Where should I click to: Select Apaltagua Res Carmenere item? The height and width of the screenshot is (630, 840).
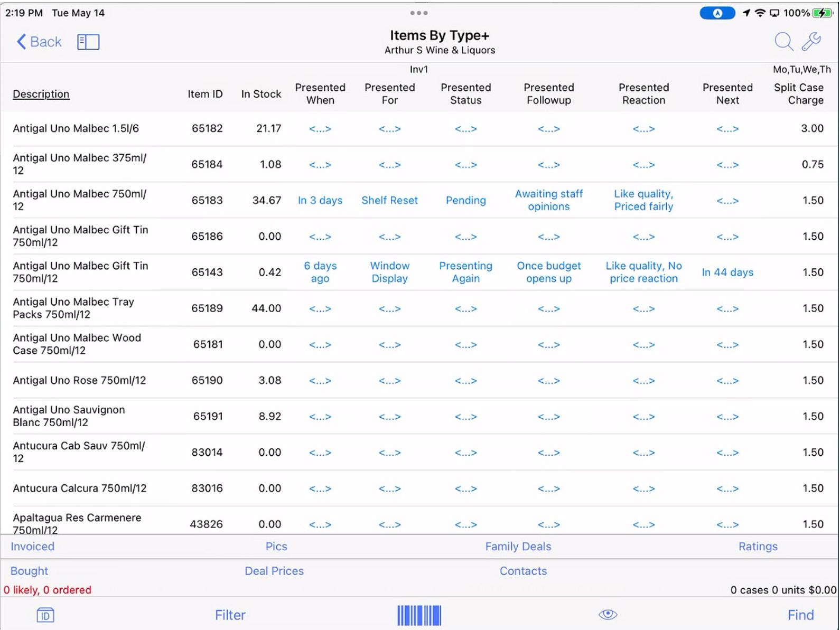click(419, 521)
